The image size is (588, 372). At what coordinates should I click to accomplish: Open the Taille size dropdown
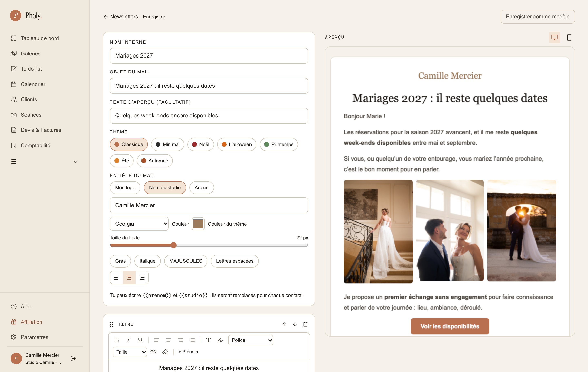[x=130, y=352]
